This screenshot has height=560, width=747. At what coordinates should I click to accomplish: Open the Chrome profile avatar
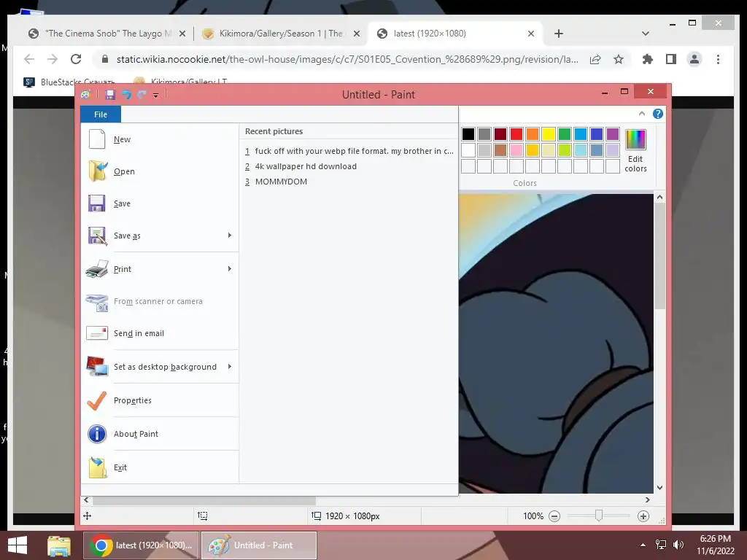click(x=694, y=60)
